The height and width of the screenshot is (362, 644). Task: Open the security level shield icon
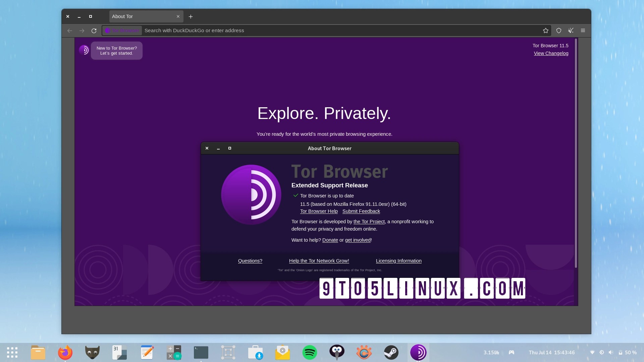558,30
